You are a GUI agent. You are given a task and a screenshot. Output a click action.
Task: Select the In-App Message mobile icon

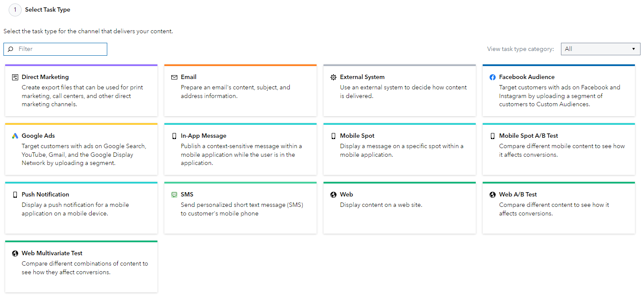tap(174, 135)
